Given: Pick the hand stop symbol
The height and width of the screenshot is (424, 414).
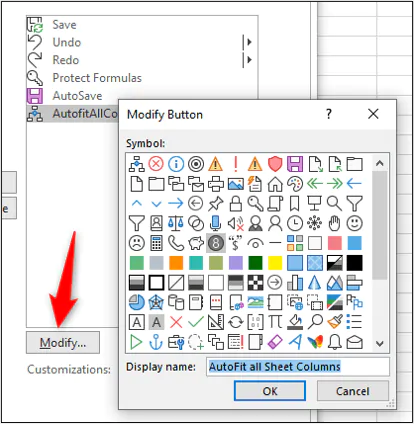Looking at the screenshot, I should (335, 223).
